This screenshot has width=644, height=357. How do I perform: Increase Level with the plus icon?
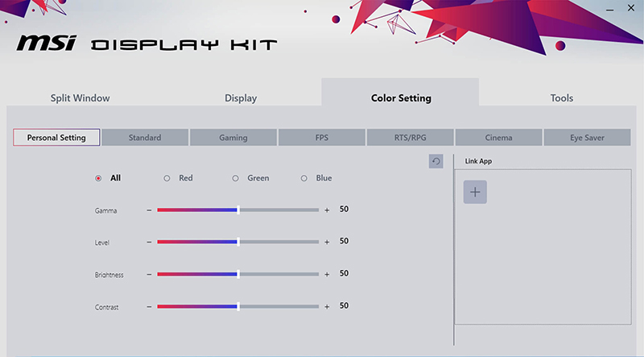pyautogui.click(x=327, y=243)
